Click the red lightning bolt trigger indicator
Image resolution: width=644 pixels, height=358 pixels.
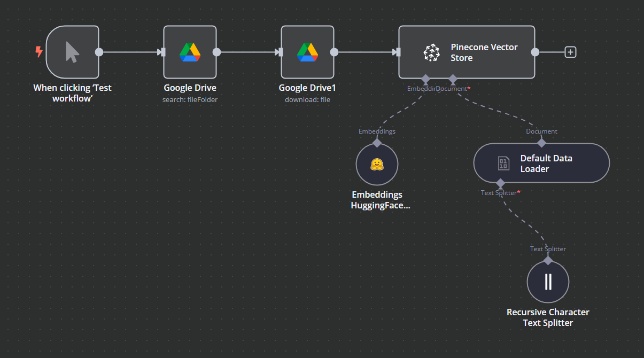(37, 52)
